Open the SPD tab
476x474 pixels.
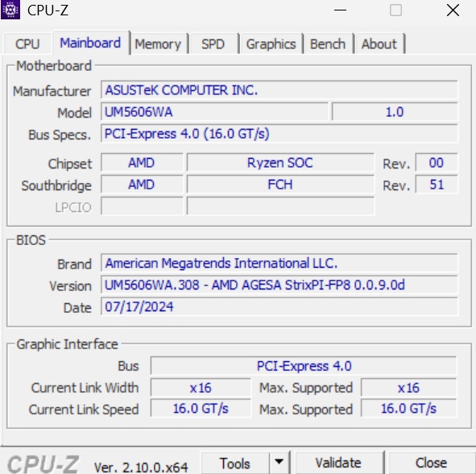(213, 44)
